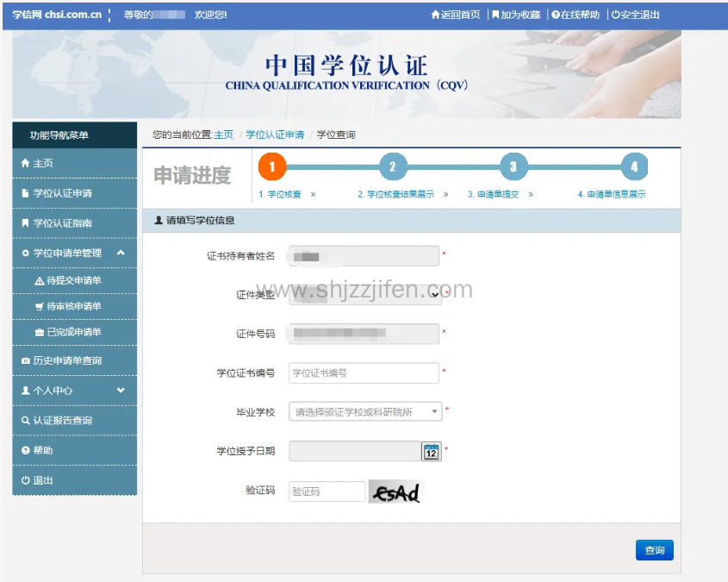Refresh the captcha image

396,491
